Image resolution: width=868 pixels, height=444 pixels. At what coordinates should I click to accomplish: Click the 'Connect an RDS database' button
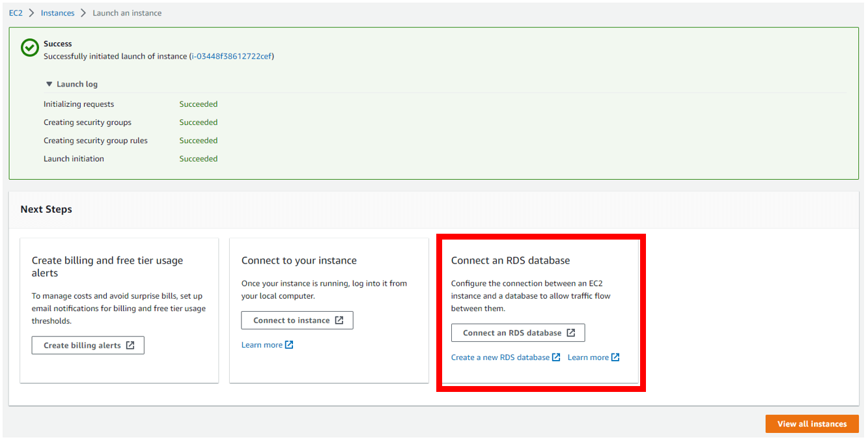[518, 333]
